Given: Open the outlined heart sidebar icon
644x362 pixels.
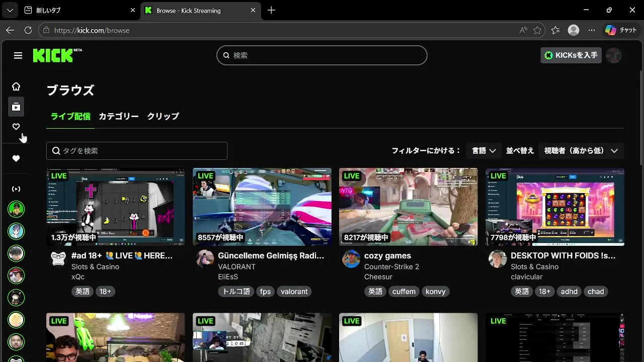Looking at the screenshot, I should (x=16, y=127).
